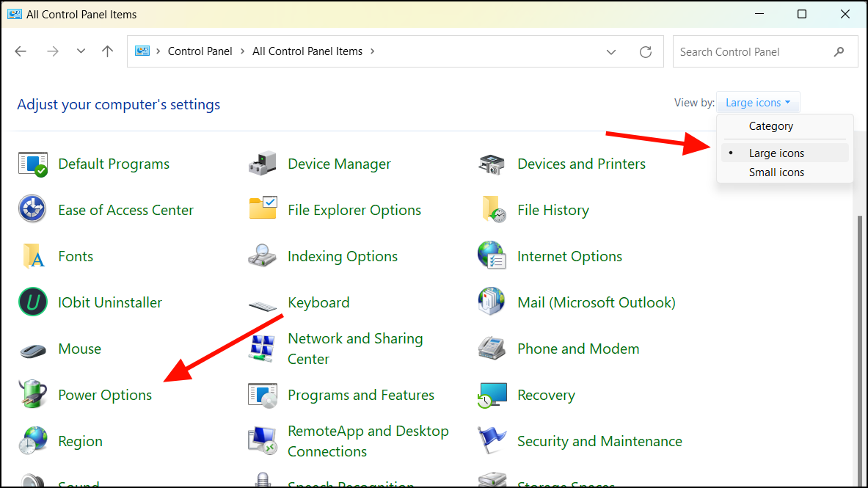The width and height of the screenshot is (868, 488).
Task: Open the Ease of Access Center icon
Action: [x=125, y=210]
